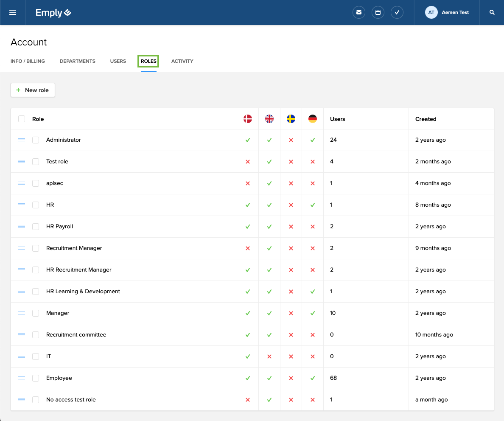Click the Danish flag column header

[x=248, y=119]
